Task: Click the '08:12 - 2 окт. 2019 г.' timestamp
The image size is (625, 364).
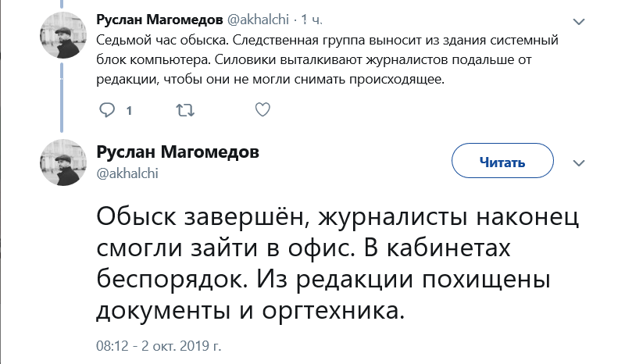Action: pyautogui.click(x=159, y=345)
